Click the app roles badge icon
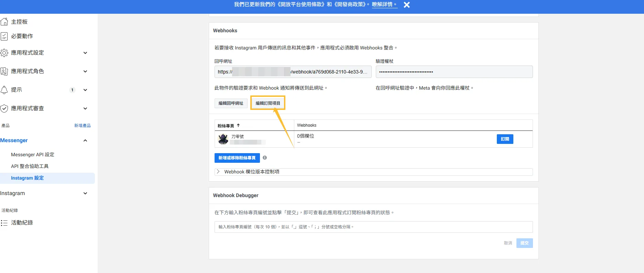The height and width of the screenshot is (273, 644). coord(4,71)
